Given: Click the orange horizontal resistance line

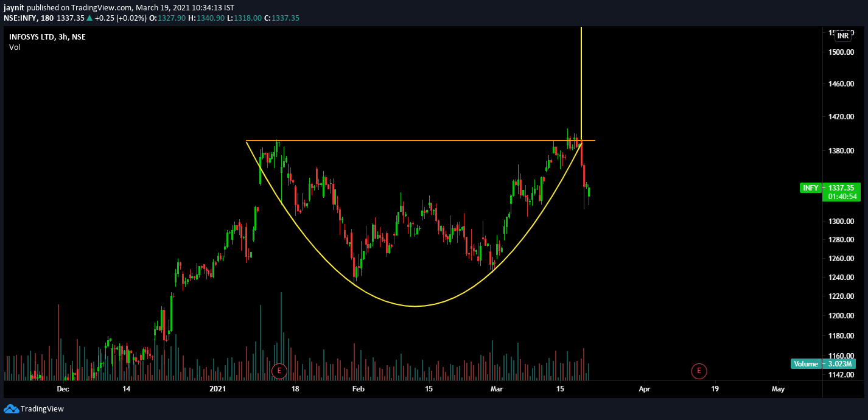Looking at the screenshot, I should [x=420, y=141].
